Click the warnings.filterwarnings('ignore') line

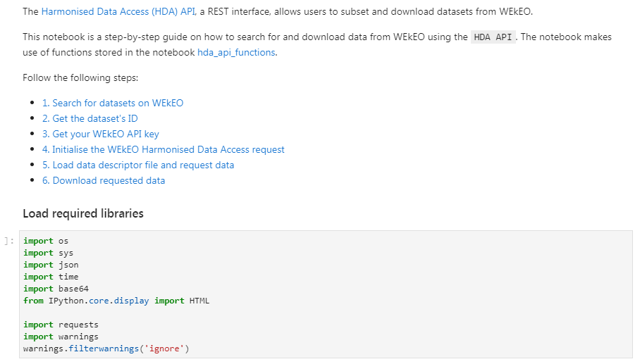pyautogui.click(x=106, y=349)
